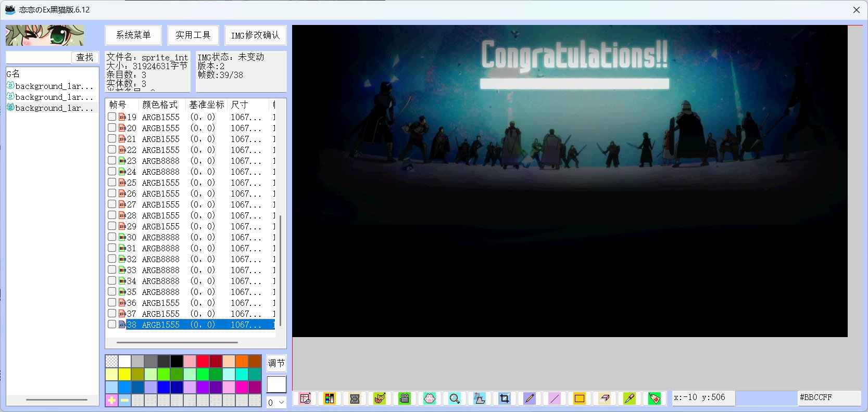The width and height of the screenshot is (868, 412).
Task: Click the IMG修改确认 button
Action: [256, 35]
